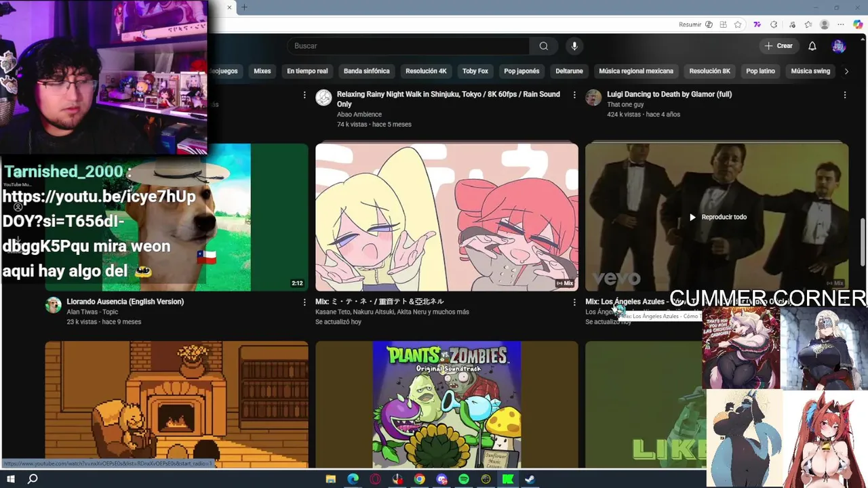Click Reproducir todo on Los Ángeles Azules mix

(717, 217)
